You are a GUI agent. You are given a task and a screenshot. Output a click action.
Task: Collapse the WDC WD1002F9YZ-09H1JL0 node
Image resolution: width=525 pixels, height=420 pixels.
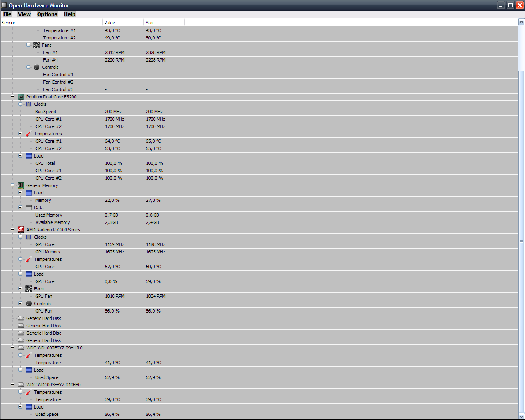tap(12, 348)
